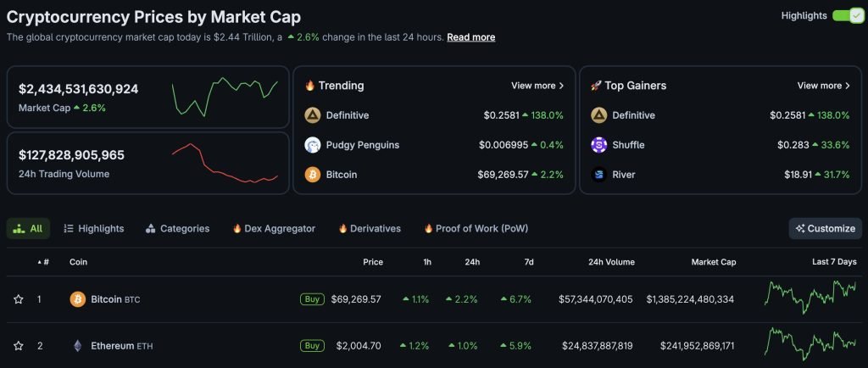Click the Bitcoin logo in the table row

pyautogui.click(x=78, y=299)
